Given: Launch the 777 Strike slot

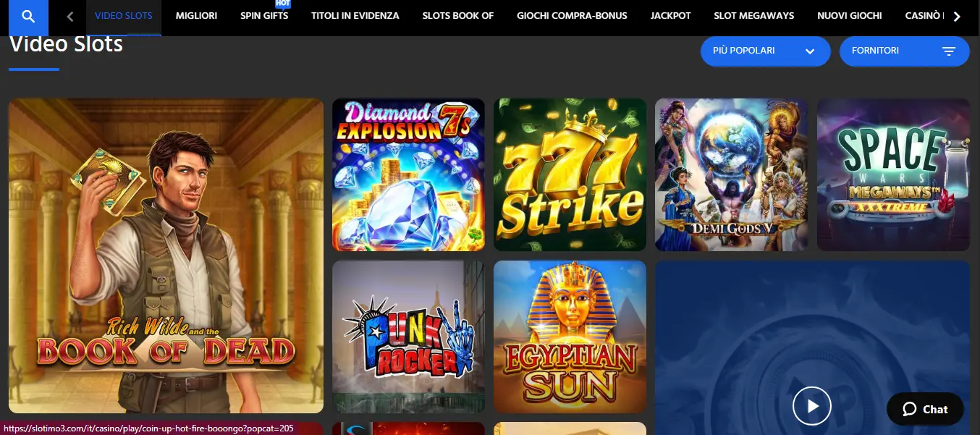Looking at the screenshot, I should click(570, 174).
